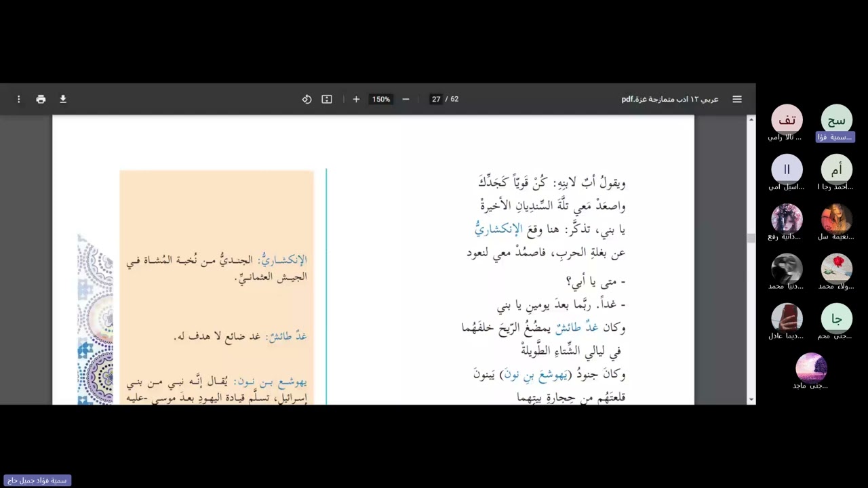Select participant avatar labeled سح
The height and width of the screenshot is (488, 868).
pos(836,120)
